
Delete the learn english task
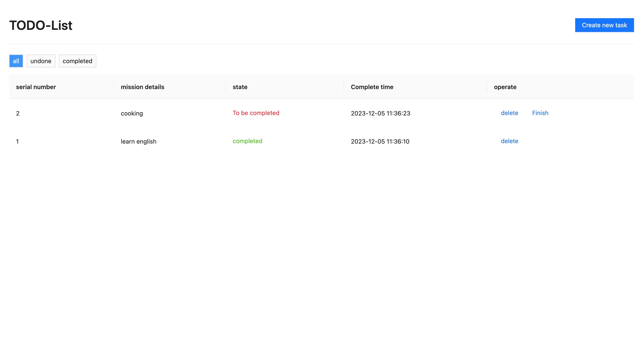coord(509,141)
